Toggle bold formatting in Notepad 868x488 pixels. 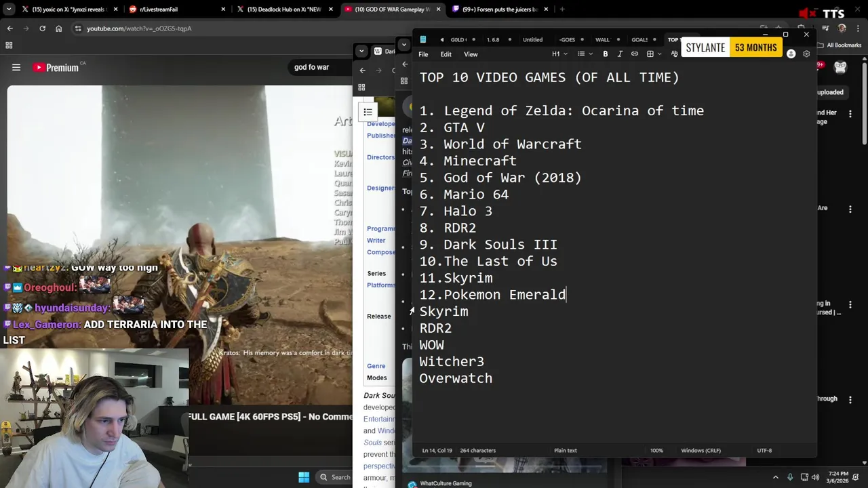(605, 54)
